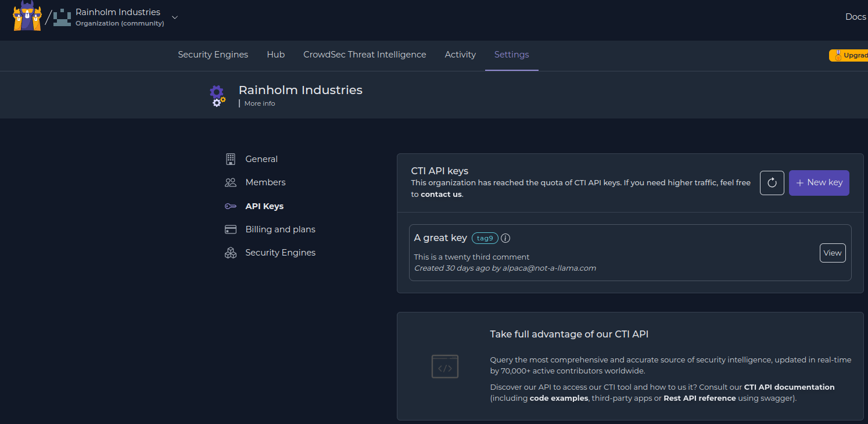Open Billing and plans section
This screenshot has width=868, height=424.
[280, 229]
